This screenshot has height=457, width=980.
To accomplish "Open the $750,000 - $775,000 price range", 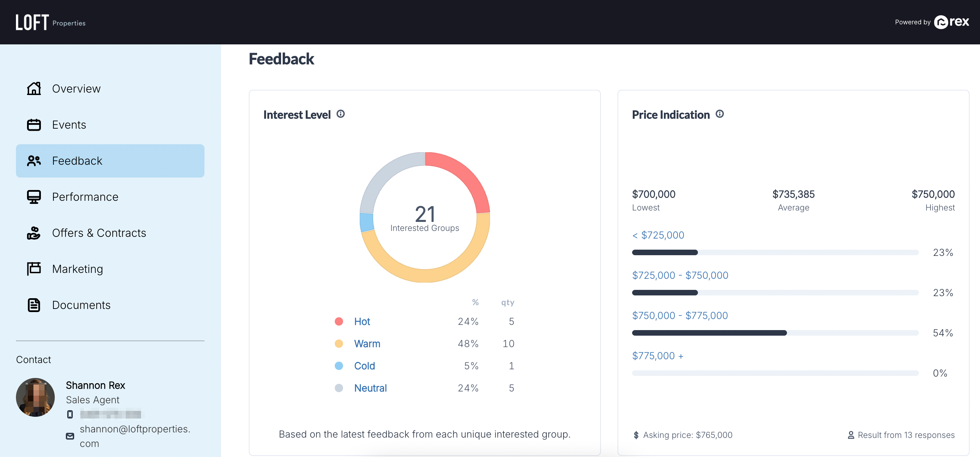I will click(x=680, y=316).
